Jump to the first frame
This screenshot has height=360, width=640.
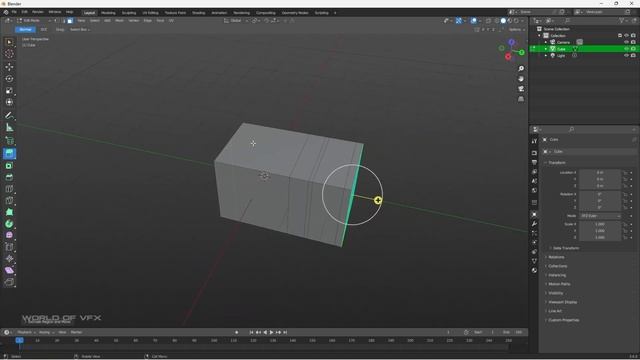(x=251, y=332)
